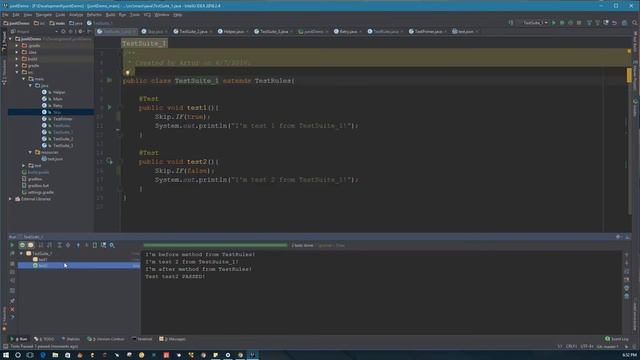Collapse the TestSuite_1 node in test results
Viewport: 640px width, 360px height.
(x=22, y=253)
